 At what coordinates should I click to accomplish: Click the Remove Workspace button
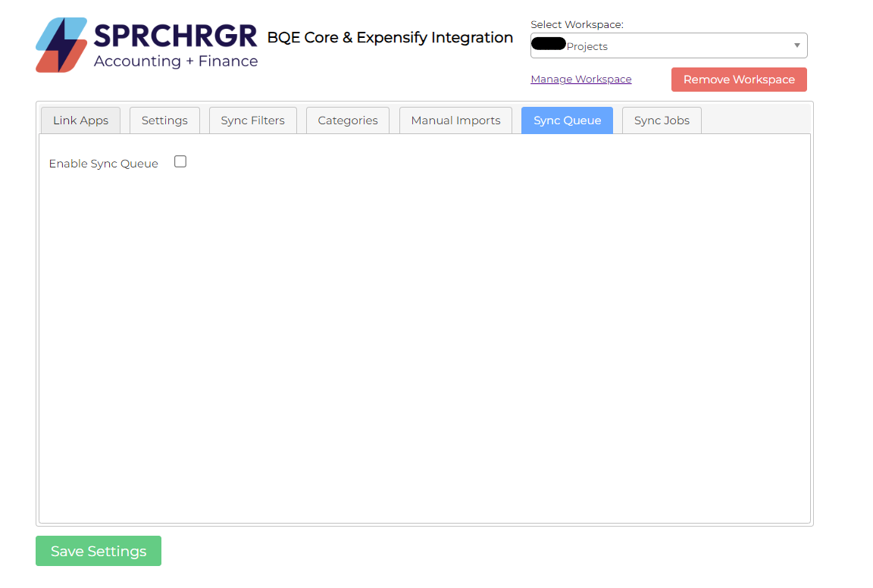click(x=740, y=80)
